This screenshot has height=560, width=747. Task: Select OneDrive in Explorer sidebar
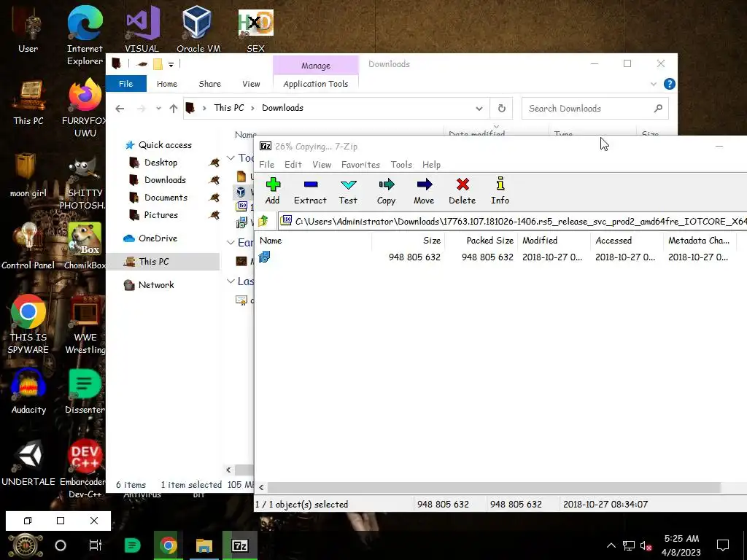158,238
